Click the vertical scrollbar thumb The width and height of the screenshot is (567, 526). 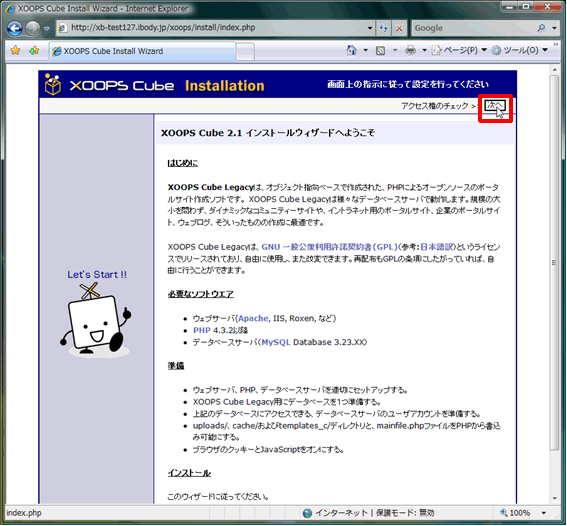pos(554,262)
